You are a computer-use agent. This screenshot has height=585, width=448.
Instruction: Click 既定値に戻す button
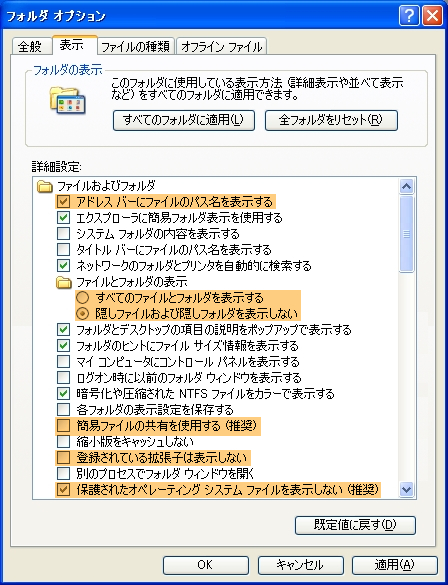[355, 525]
